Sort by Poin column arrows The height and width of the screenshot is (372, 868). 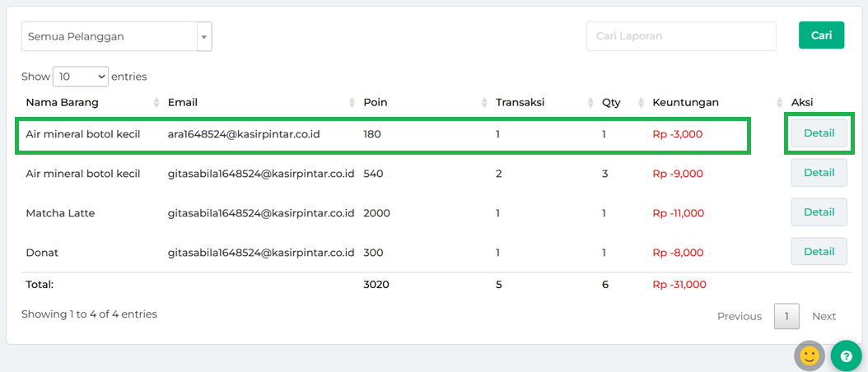tap(484, 103)
